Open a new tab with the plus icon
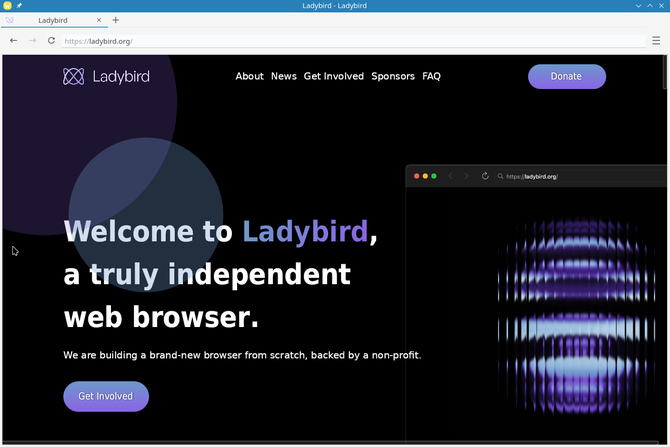 [115, 20]
